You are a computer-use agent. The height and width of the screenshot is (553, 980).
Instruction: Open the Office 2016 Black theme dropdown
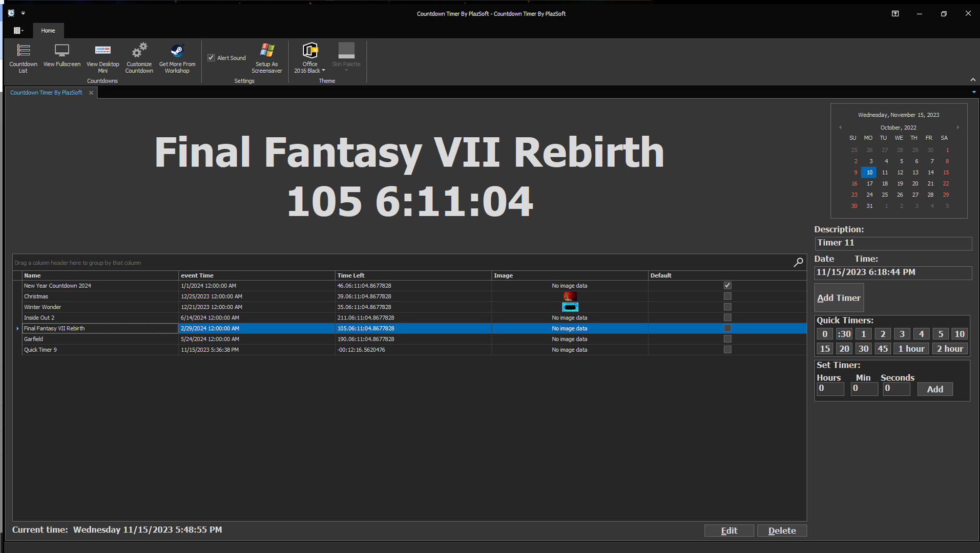[323, 71]
